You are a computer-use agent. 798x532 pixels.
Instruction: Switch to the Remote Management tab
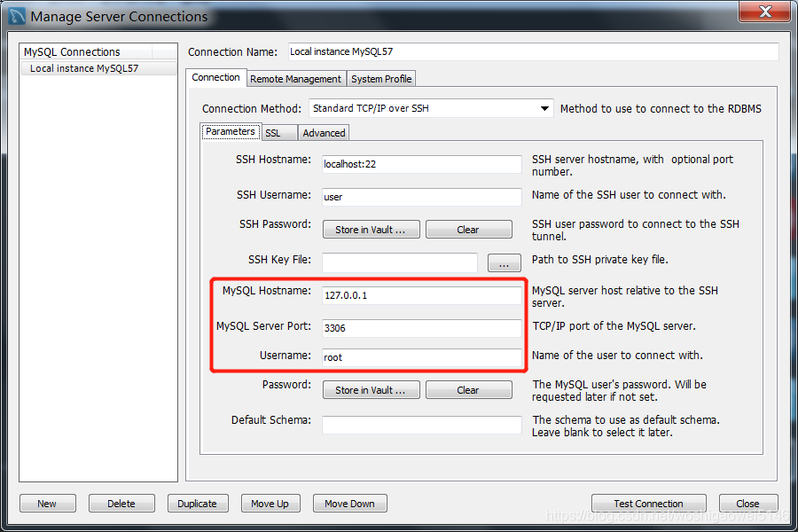[295, 78]
